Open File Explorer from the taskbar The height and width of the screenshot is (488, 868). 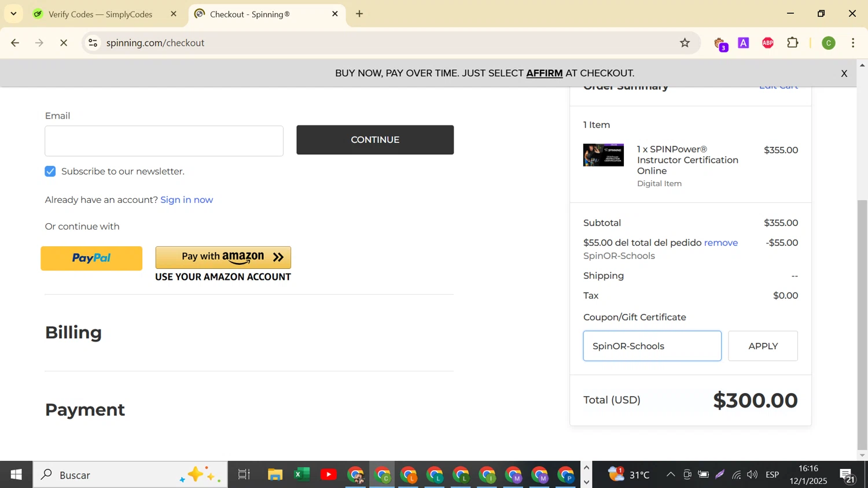(275, 475)
